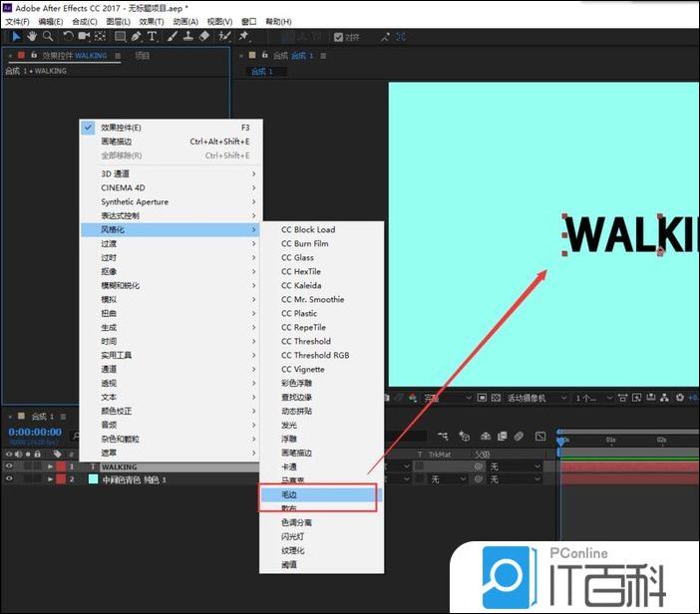Image resolution: width=700 pixels, height=614 pixels.
Task: Select the Clone Stamp tool
Action: (188, 37)
